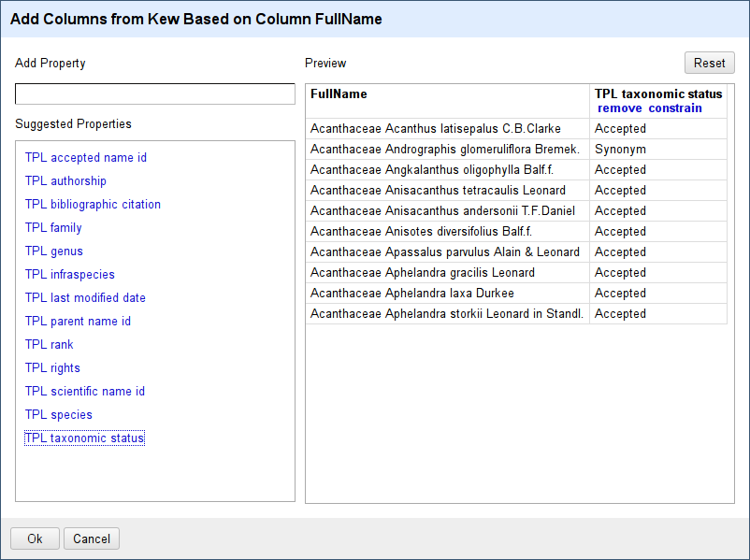Screen dimensions: 750x560
Task: Remove the TPL taxonomic status column
Action: (619, 108)
